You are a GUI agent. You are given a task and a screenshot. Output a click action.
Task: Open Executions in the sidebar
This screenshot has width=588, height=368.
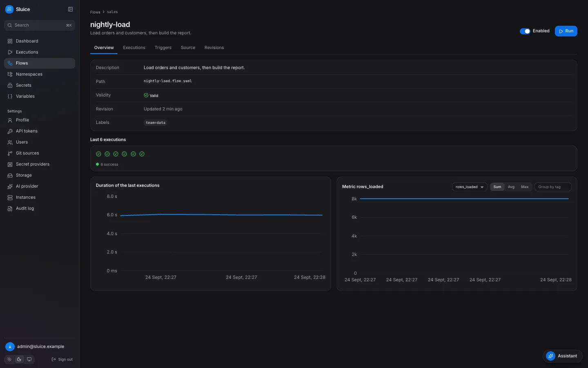[x=40, y=52]
